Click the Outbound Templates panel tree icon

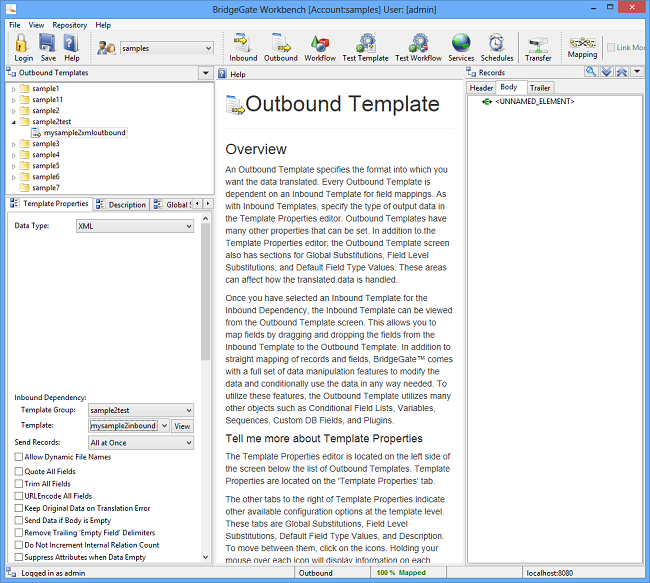pos(11,73)
